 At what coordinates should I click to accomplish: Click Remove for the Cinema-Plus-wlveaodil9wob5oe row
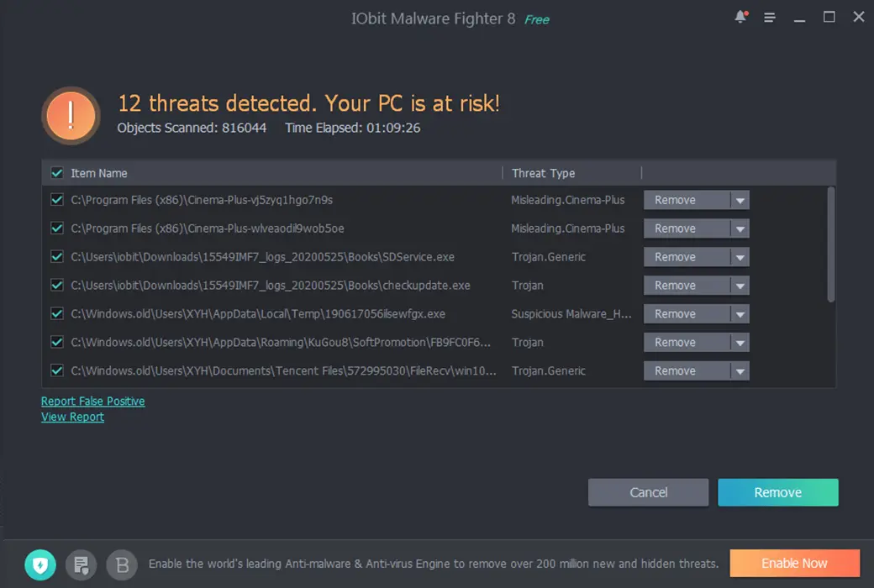[x=687, y=228]
